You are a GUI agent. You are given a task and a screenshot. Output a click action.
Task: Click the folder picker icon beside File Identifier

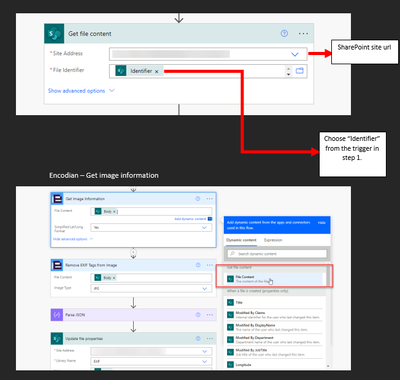coord(300,71)
